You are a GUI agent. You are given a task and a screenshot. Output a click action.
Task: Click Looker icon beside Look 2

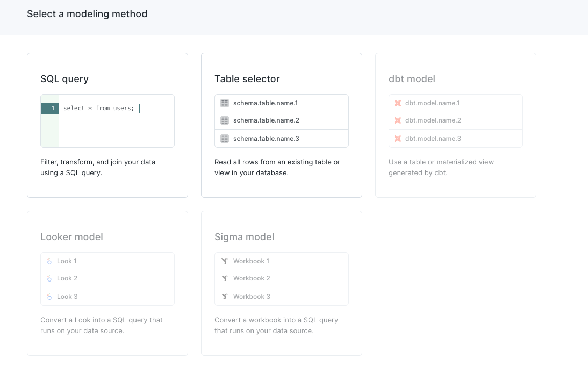(49, 278)
